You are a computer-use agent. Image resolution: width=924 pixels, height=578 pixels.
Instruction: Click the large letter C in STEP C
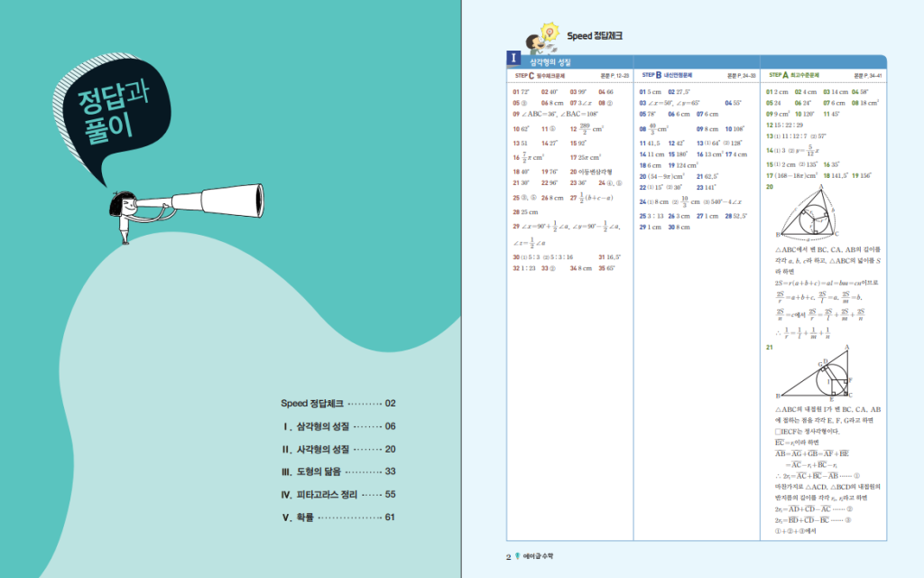(531, 76)
